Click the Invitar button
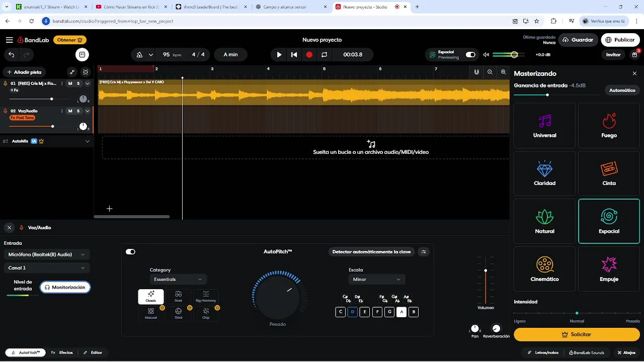The image size is (644, 362). point(613,54)
